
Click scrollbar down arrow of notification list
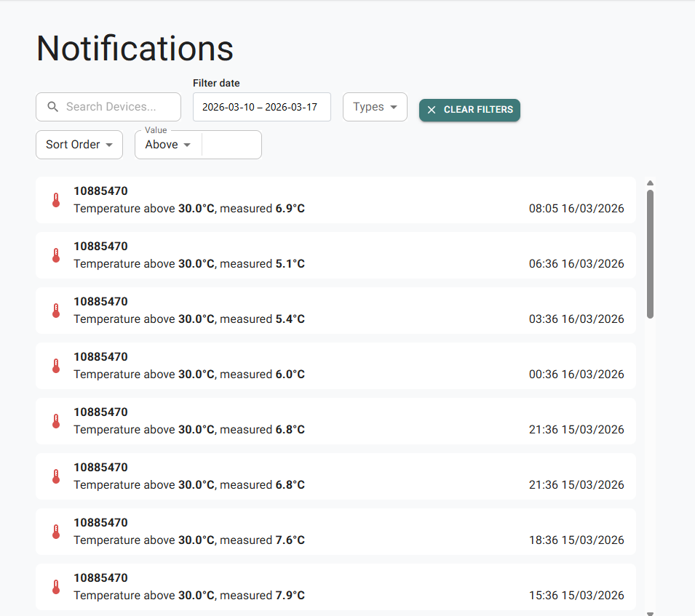point(650,612)
